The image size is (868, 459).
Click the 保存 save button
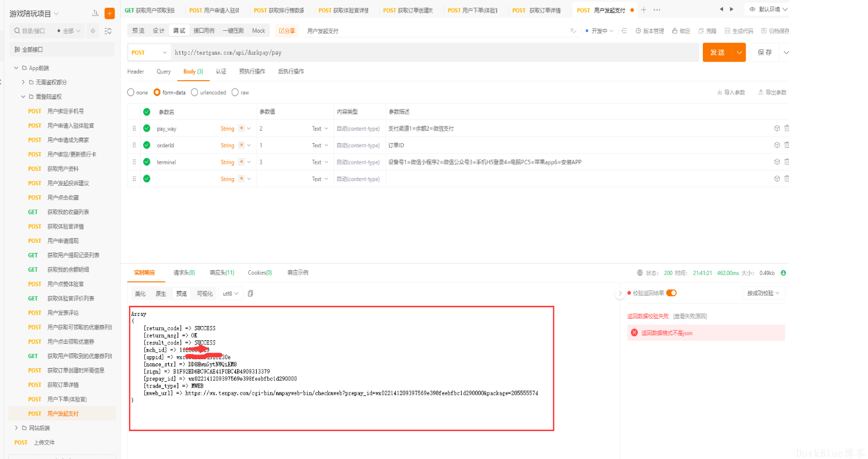coord(765,52)
